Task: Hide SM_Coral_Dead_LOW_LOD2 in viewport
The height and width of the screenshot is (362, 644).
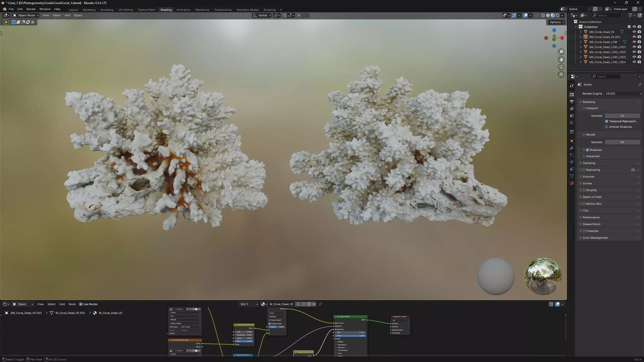Action: coord(634,52)
